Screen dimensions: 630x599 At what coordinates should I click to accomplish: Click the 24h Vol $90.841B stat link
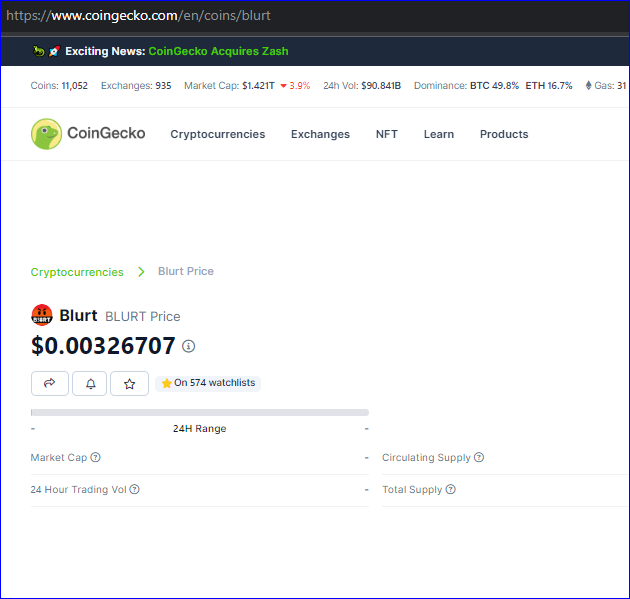362,86
